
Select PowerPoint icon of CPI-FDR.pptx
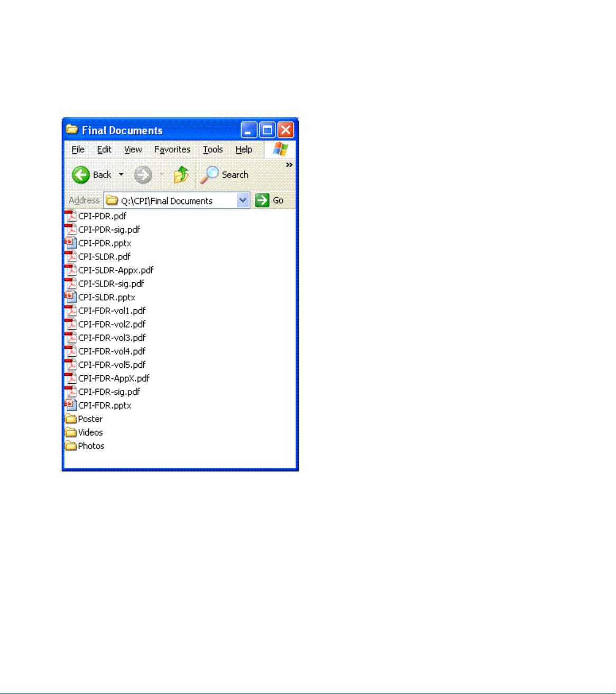pos(71,405)
